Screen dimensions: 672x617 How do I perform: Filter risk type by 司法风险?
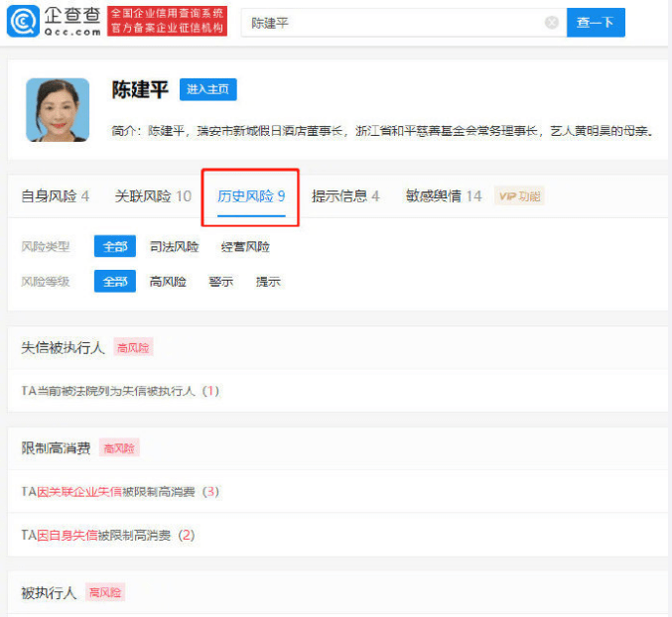[174, 247]
